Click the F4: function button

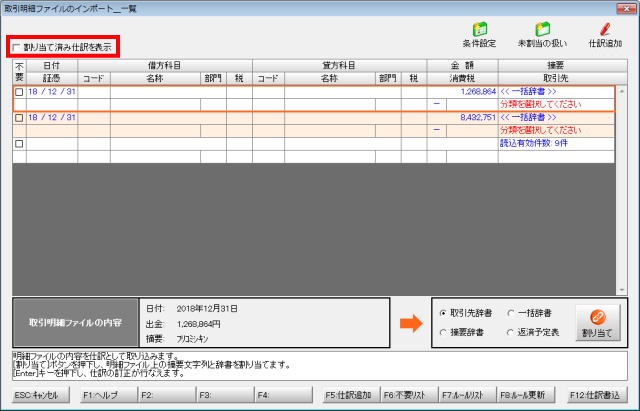(283, 395)
